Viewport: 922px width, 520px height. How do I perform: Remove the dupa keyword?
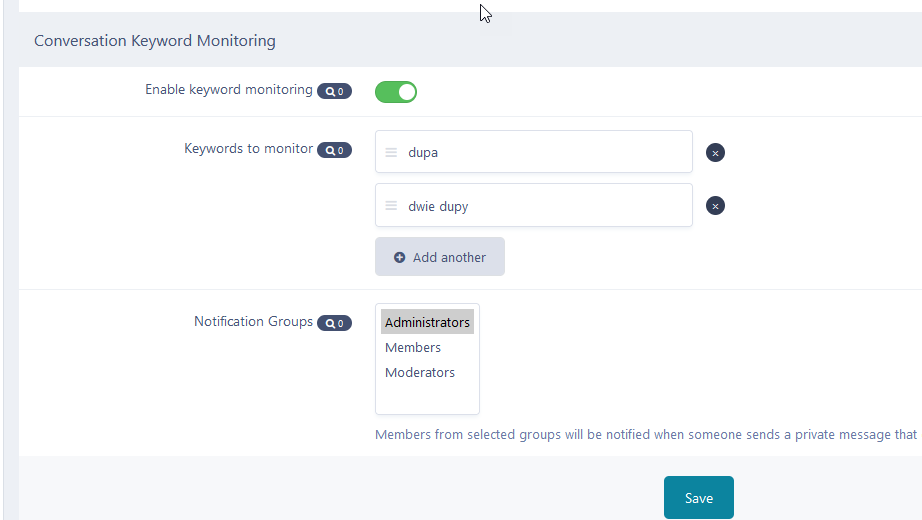715,153
